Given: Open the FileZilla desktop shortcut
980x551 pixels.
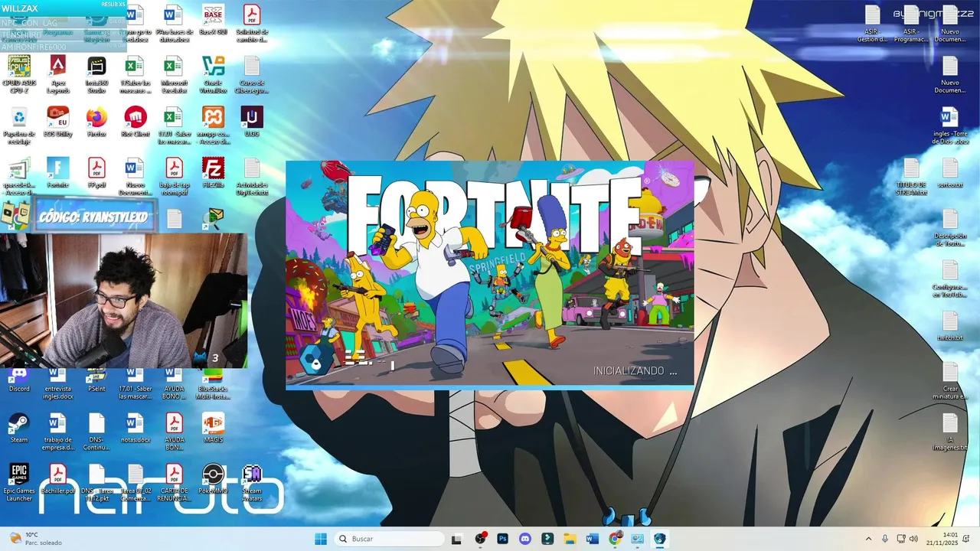Looking at the screenshot, I should (x=213, y=173).
